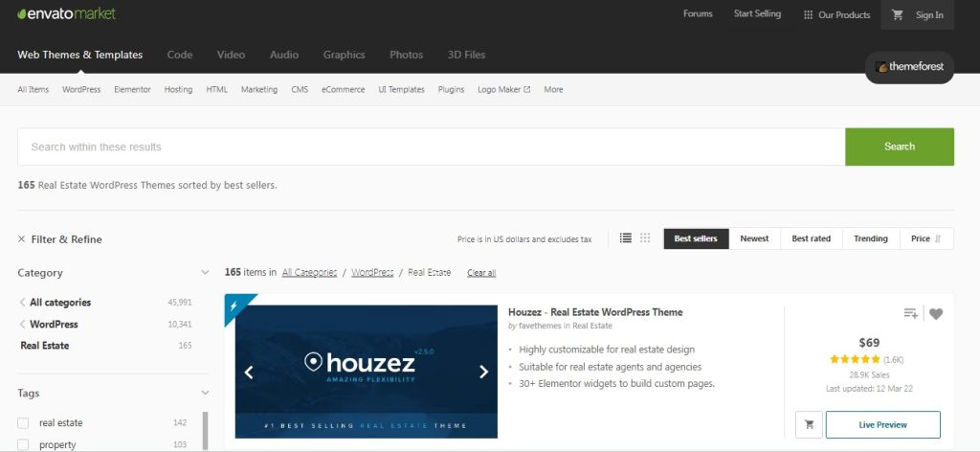Open the Audio marketplace tab
This screenshot has height=452, width=980.
point(283,55)
